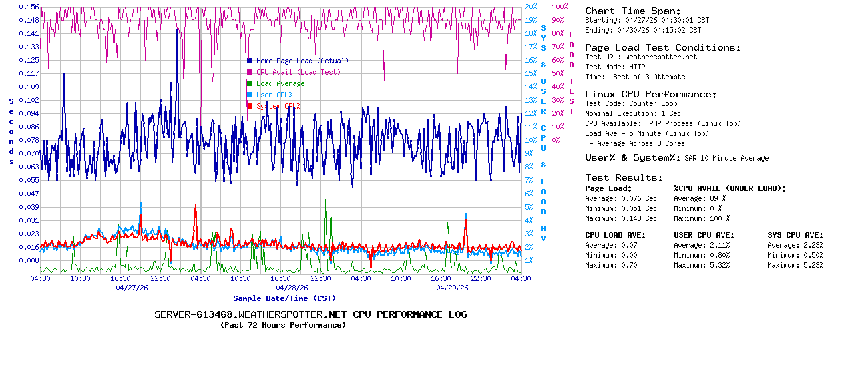
Task: Click the magenta CPU Avail legend swatch
Action: coord(250,72)
